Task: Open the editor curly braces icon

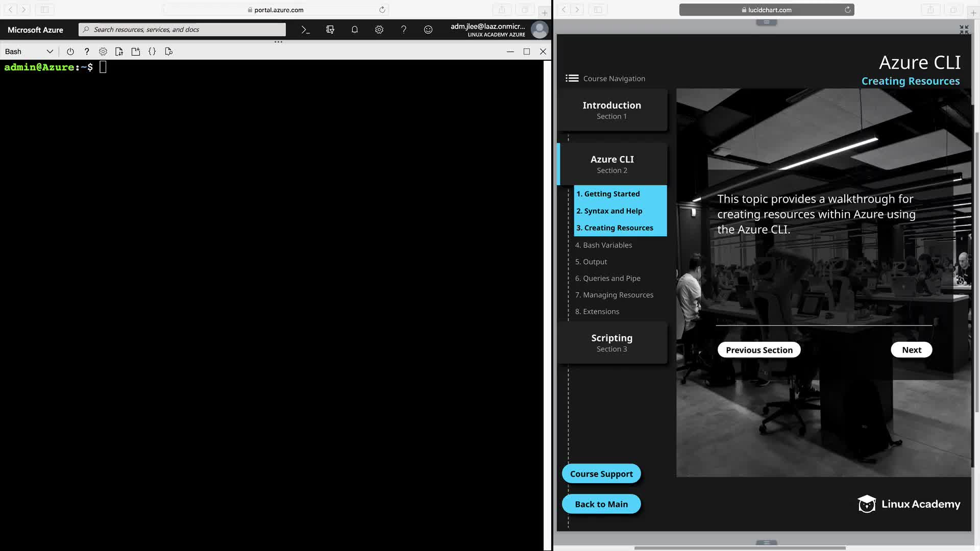Action: coord(152,52)
